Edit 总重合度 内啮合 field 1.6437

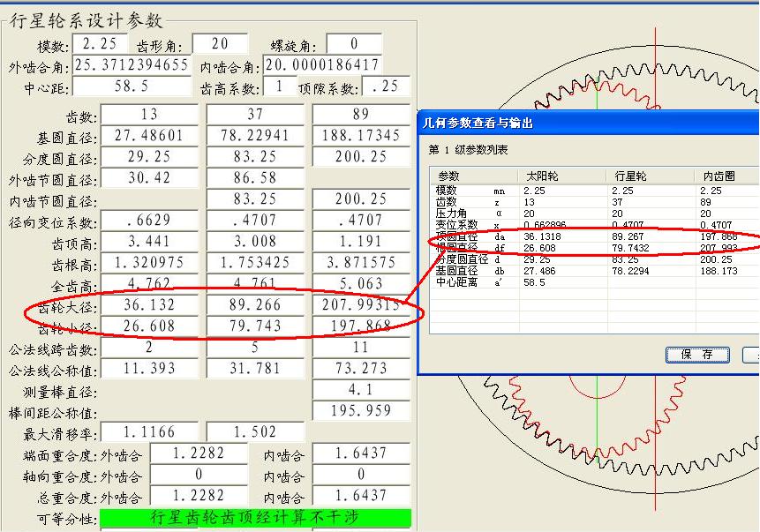click(361, 496)
